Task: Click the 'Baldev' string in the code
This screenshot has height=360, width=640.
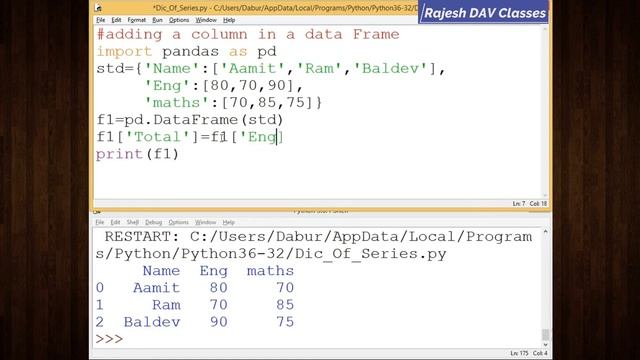Action: [x=391, y=69]
